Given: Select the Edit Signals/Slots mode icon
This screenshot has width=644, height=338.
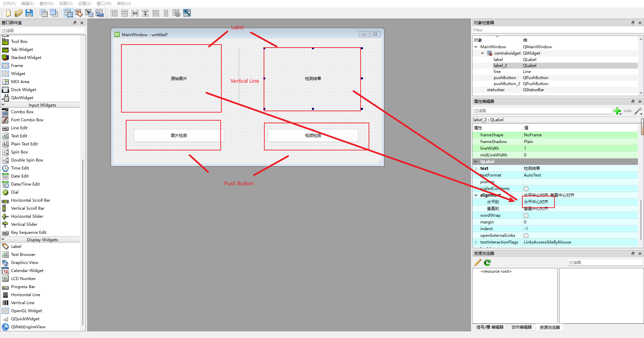Looking at the screenshot, I should [78, 13].
